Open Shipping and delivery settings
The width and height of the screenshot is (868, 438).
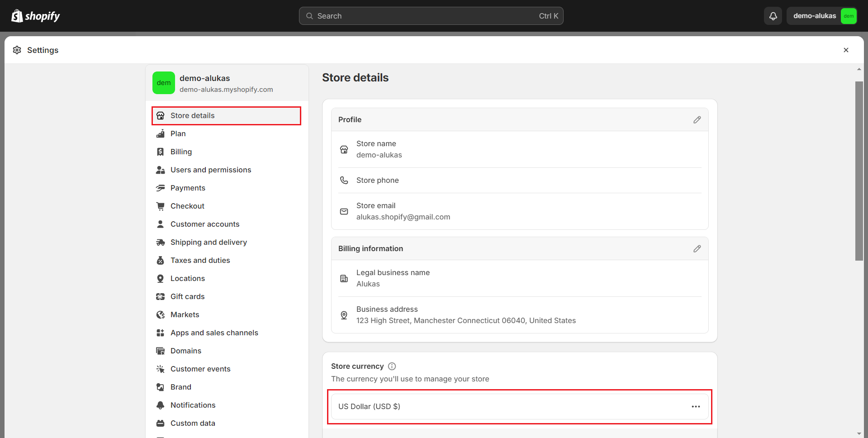pos(209,242)
